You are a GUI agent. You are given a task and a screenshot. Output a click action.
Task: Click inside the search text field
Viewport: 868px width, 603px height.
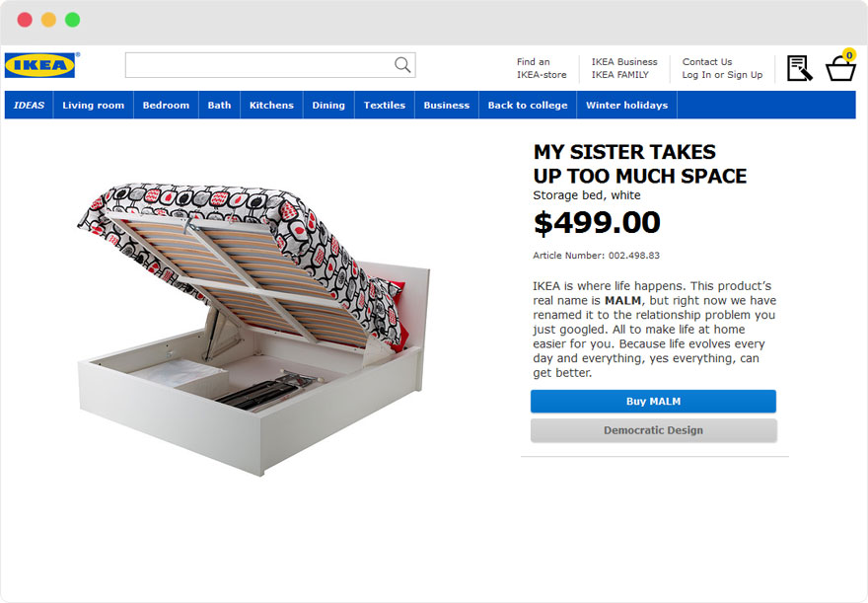click(x=256, y=65)
